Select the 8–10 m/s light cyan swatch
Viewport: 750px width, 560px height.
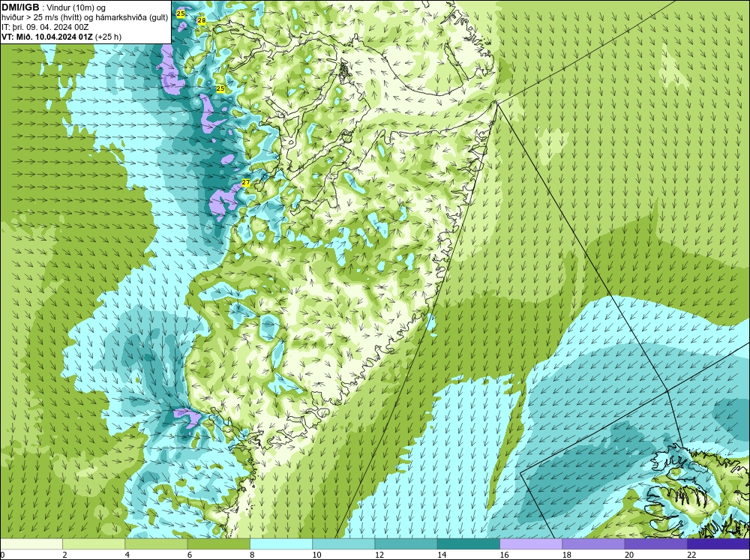(x=281, y=544)
